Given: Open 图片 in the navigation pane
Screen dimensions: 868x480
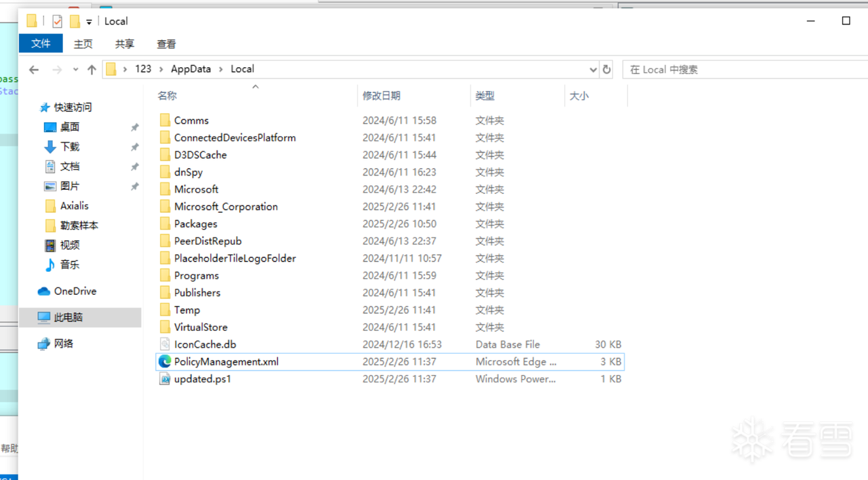Looking at the screenshot, I should click(x=70, y=186).
